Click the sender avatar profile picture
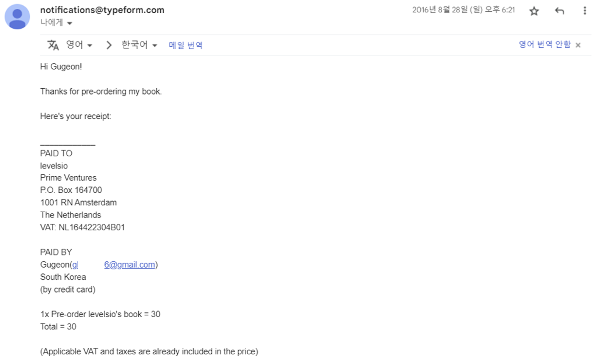The image size is (595, 364). [17, 17]
